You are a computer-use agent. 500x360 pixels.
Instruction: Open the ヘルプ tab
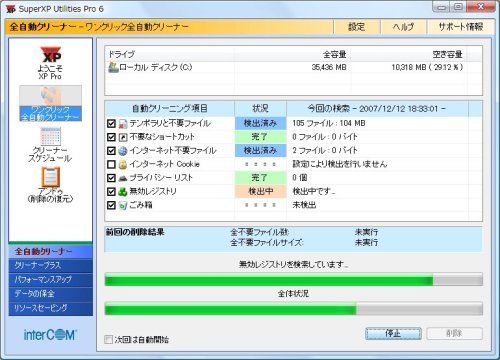tap(403, 27)
